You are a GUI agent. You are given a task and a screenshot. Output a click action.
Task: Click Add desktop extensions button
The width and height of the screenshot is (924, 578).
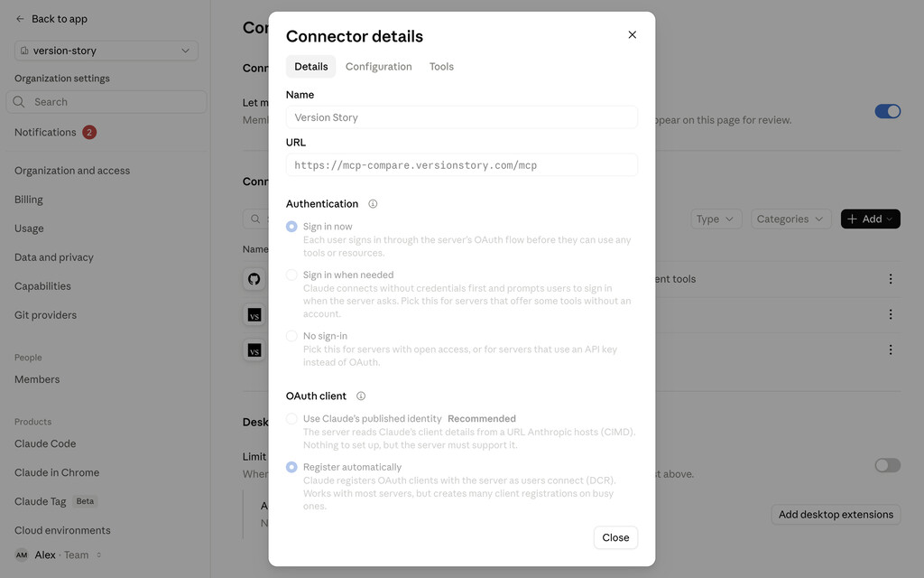(x=836, y=514)
